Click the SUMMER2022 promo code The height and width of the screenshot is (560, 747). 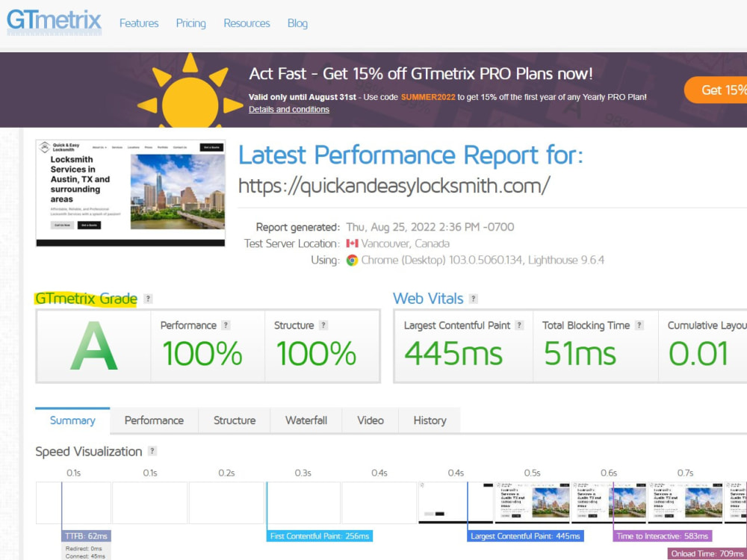[x=428, y=97]
